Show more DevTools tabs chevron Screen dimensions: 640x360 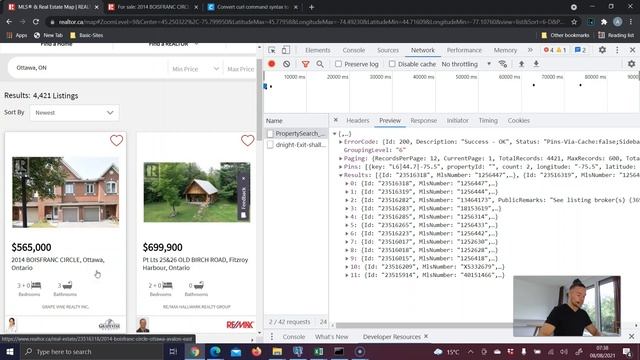[x=530, y=50]
